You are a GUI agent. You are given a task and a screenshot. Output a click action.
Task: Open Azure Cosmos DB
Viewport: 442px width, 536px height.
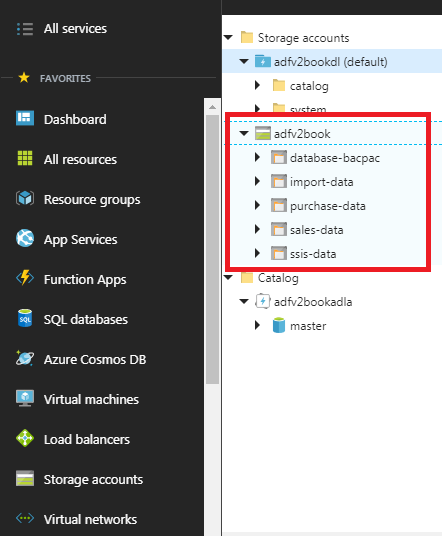click(x=95, y=360)
